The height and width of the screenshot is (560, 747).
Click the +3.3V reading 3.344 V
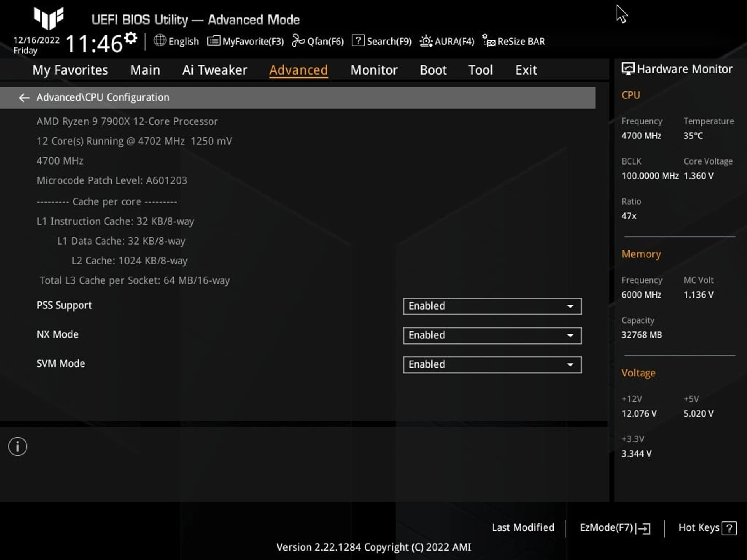coord(636,453)
